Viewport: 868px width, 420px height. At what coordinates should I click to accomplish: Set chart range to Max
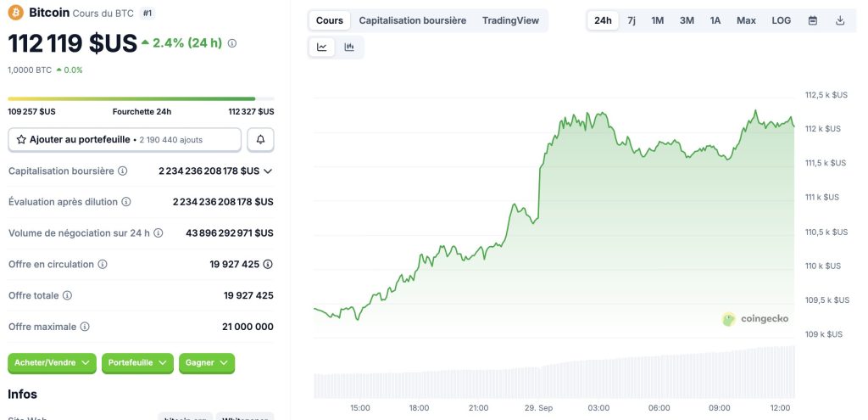(746, 20)
